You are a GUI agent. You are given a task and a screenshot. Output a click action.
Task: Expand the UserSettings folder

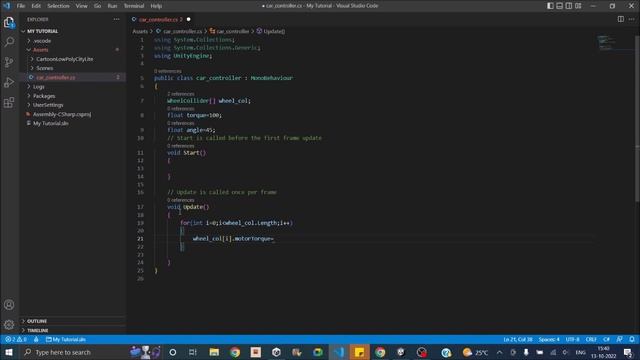click(x=48, y=105)
